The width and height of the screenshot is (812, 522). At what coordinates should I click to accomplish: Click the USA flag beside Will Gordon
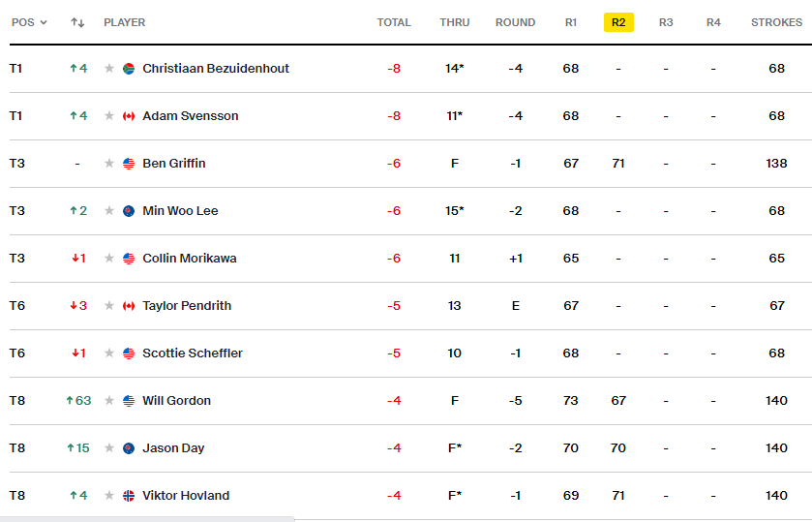point(129,401)
